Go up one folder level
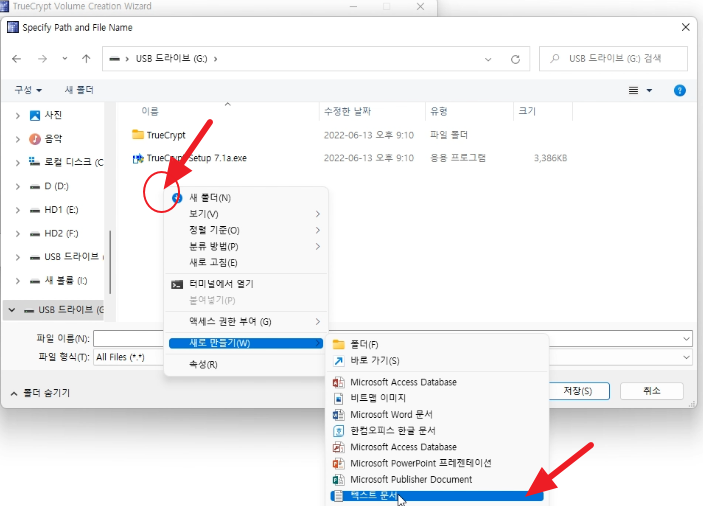The width and height of the screenshot is (703, 506). 86,59
